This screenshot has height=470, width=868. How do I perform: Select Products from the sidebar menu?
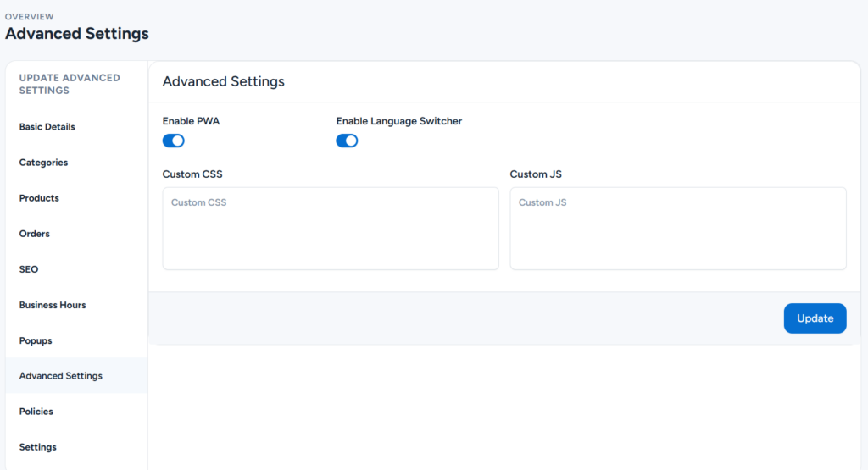click(39, 198)
